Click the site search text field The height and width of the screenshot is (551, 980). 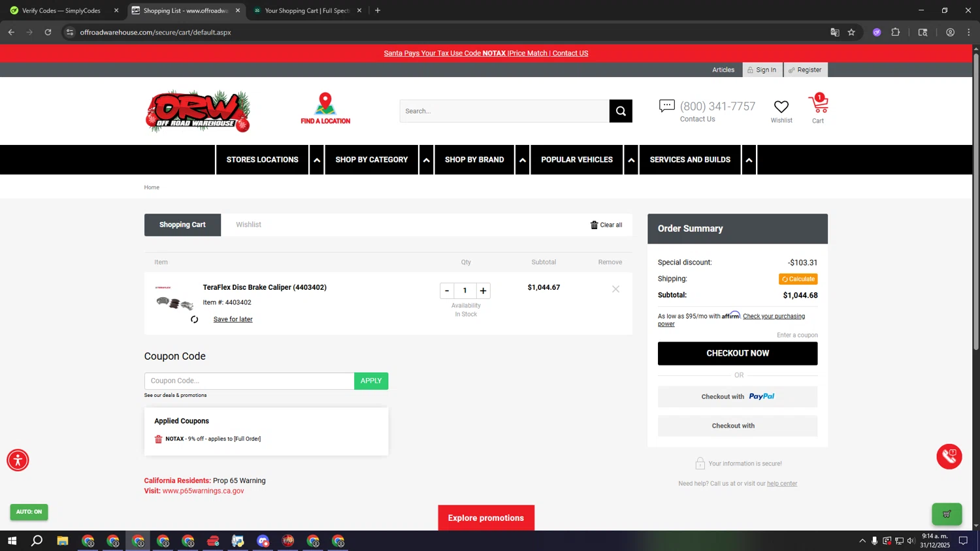(504, 111)
